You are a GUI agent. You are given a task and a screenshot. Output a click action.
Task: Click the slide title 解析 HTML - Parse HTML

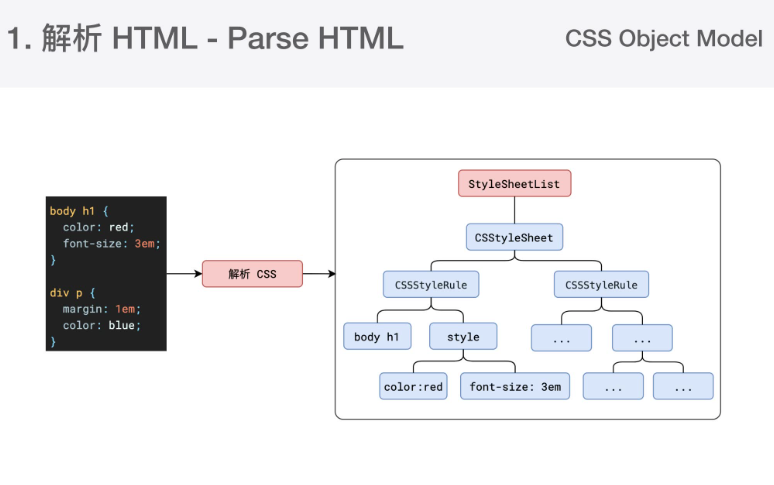tap(205, 39)
